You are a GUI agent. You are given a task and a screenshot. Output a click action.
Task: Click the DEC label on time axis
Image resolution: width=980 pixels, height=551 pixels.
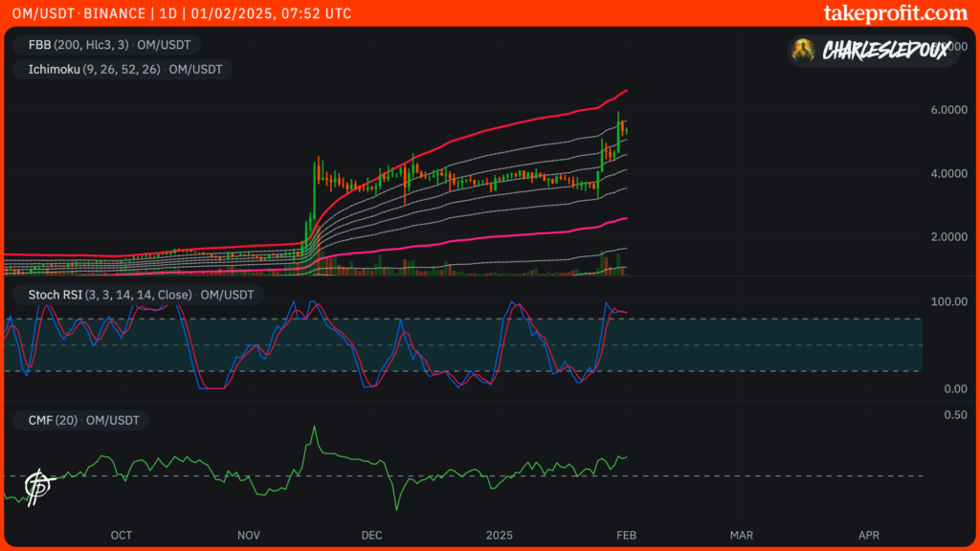(x=372, y=534)
